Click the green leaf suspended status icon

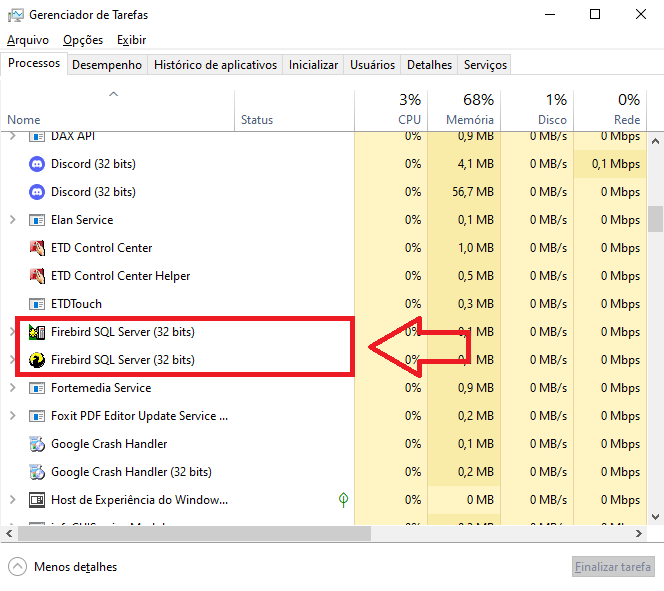click(x=343, y=500)
